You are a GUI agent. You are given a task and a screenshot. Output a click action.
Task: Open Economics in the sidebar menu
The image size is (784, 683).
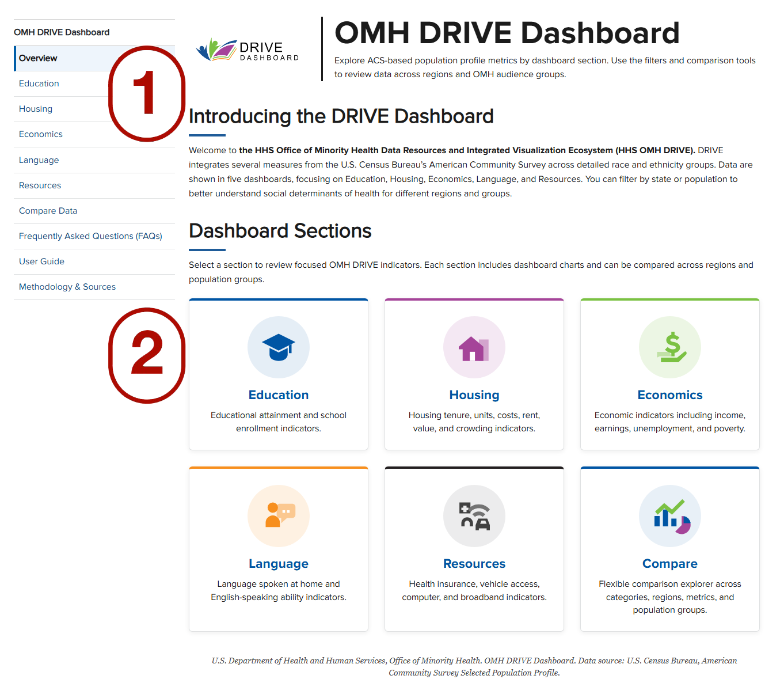point(94,134)
